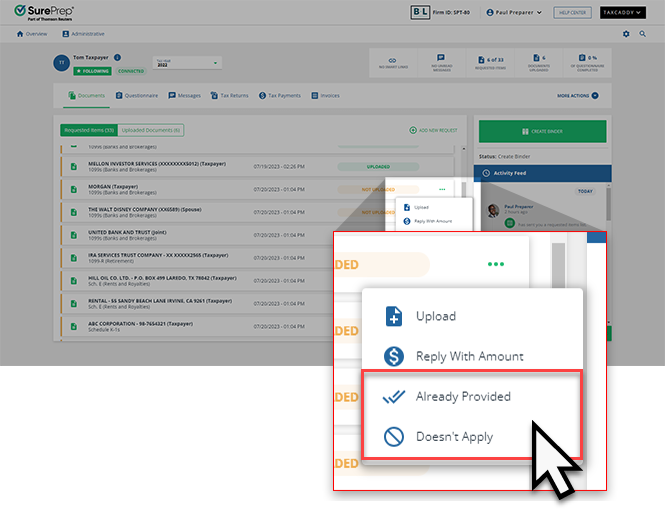Click the document icon for The Walt Disney Company
This screenshot has height=512, width=665.
pos(74,213)
